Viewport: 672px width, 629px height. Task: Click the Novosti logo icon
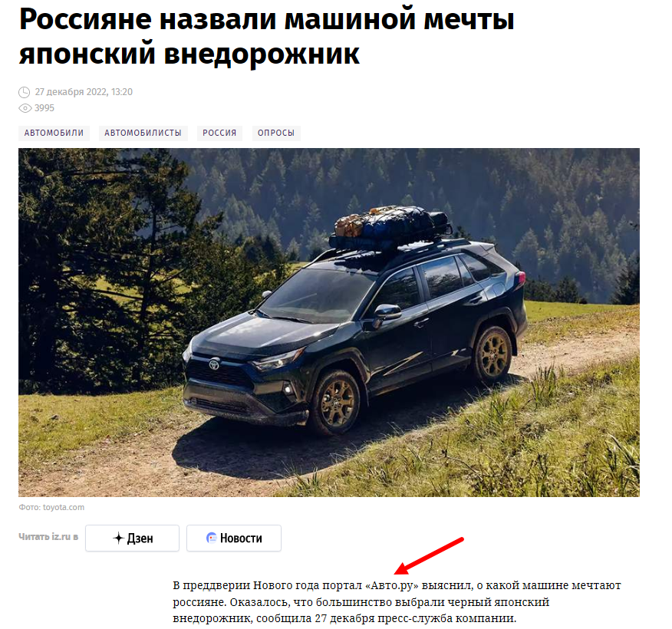[212, 538]
